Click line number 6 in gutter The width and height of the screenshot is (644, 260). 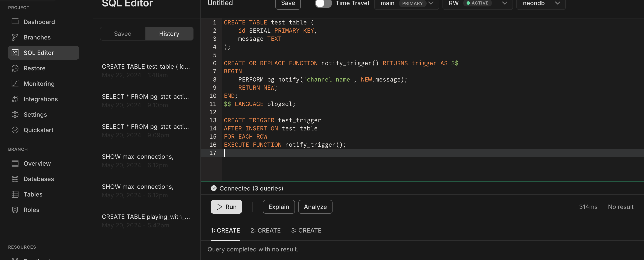point(215,63)
